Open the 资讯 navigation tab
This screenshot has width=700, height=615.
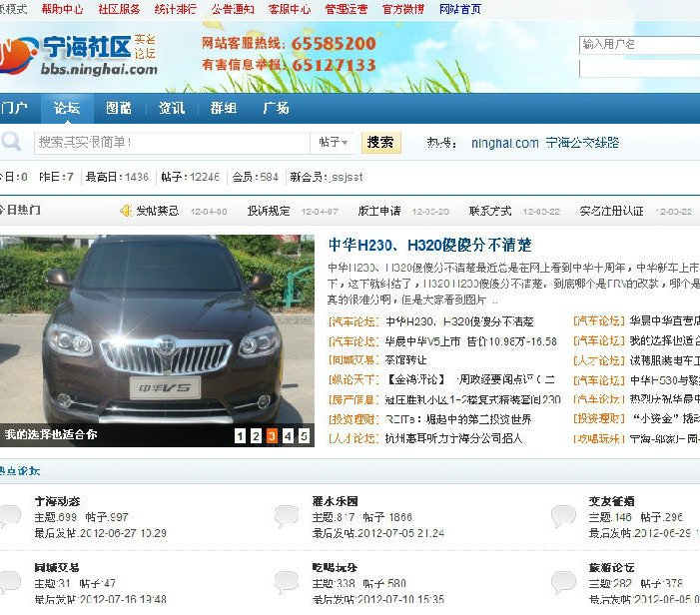click(172, 108)
